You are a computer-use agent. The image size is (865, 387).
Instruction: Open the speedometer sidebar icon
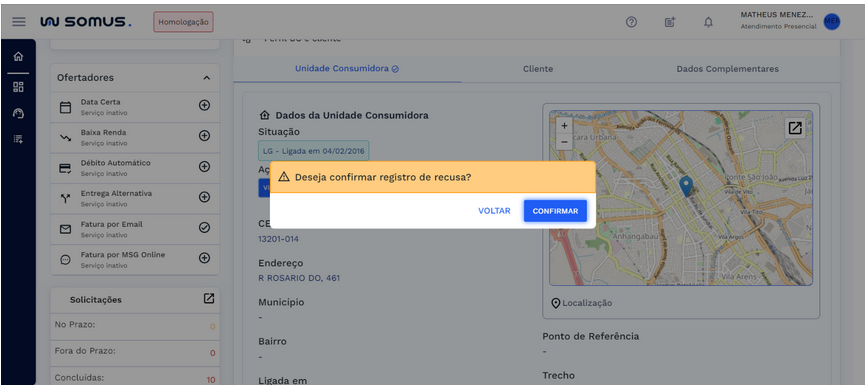coord(18,113)
